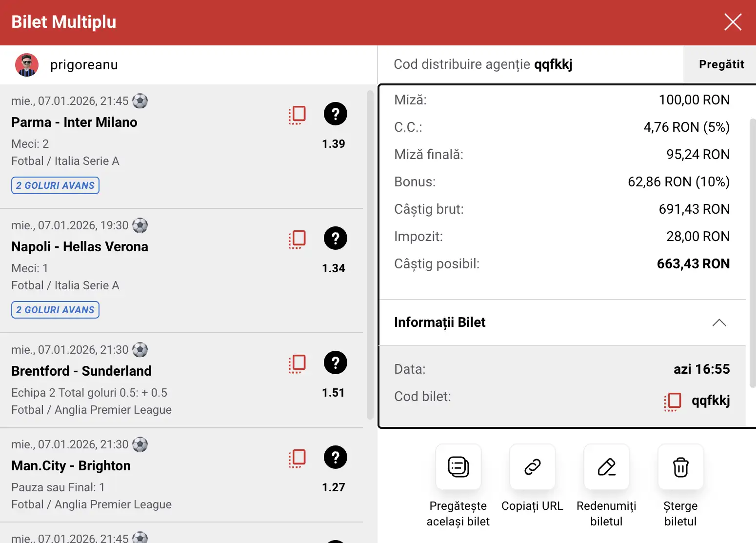Copy the Man.City - Brighton selection
Image resolution: width=756 pixels, height=543 pixels.
[x=297, y=458]
